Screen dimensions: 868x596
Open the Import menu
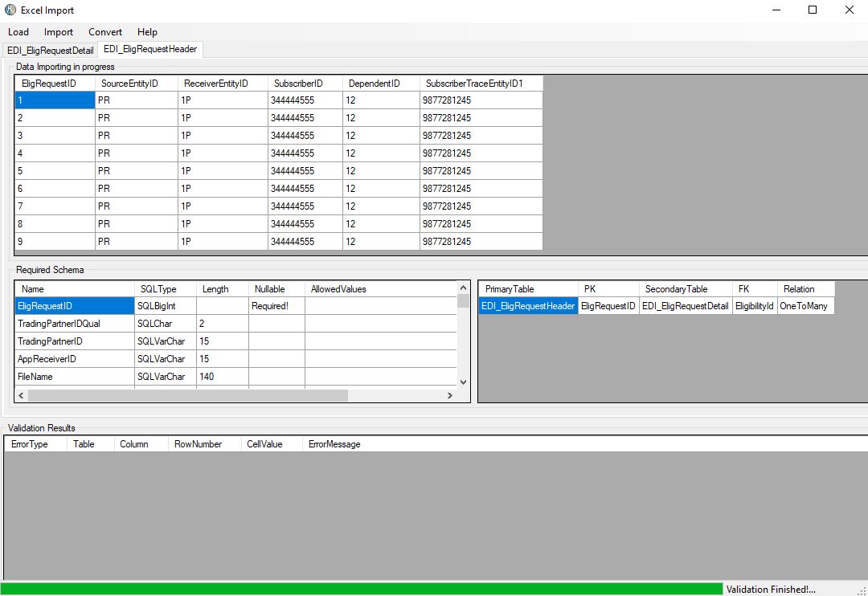(x=58, y=32)
